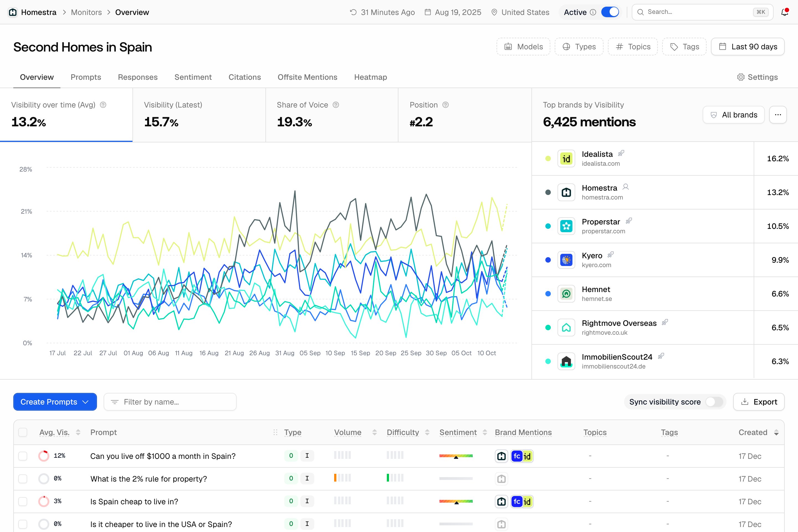Click the notification bell icon
Screen dimensions: 798x532
click(x=784, y=12)
